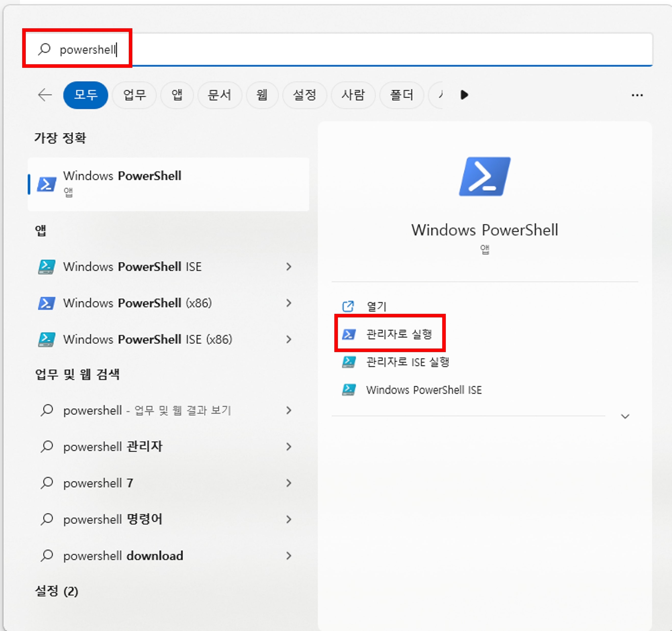672x631 pixels.
Task: Click Windows PowerShell ISE action icon in preview
Action: pos(349,390)
